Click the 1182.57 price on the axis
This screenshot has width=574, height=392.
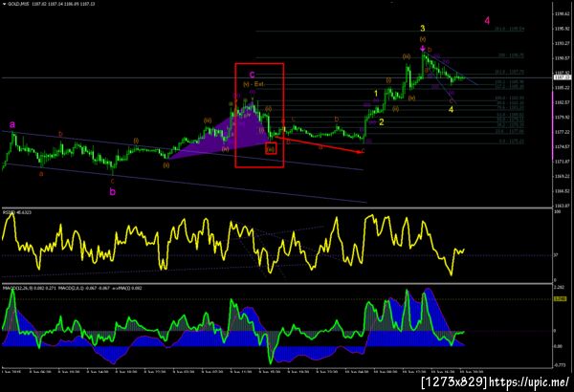point(562,102)
